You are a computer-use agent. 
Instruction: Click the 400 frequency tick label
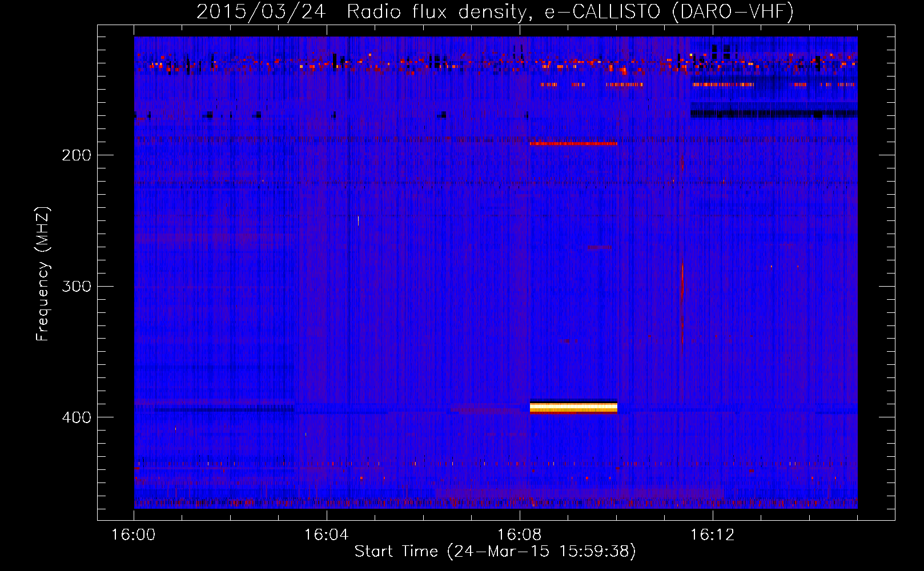click(77, 417)
